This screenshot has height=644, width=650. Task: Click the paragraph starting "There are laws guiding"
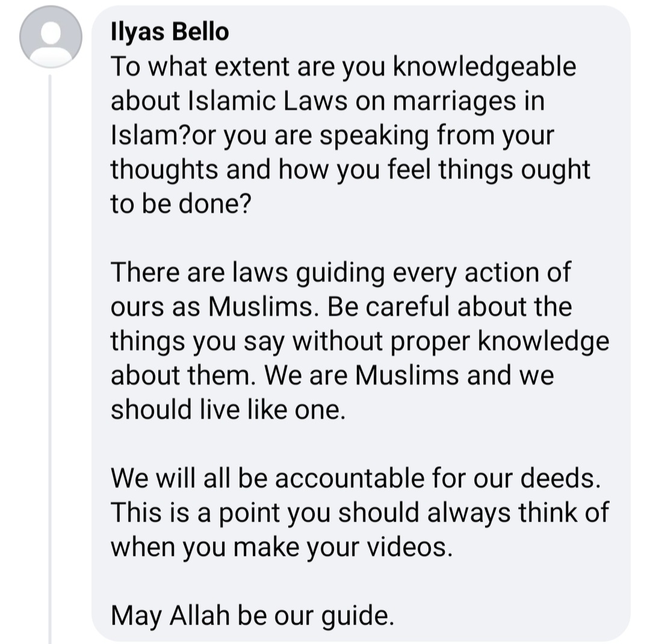(359, 341)
